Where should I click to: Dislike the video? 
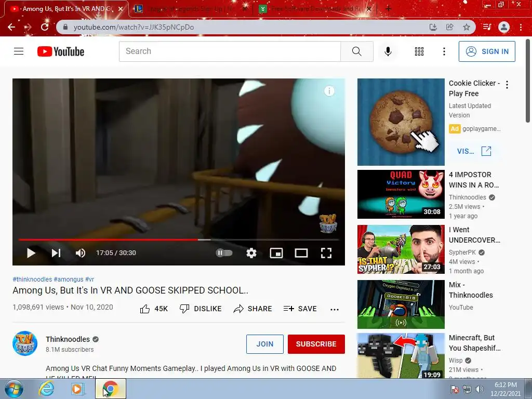coord(201,309)
